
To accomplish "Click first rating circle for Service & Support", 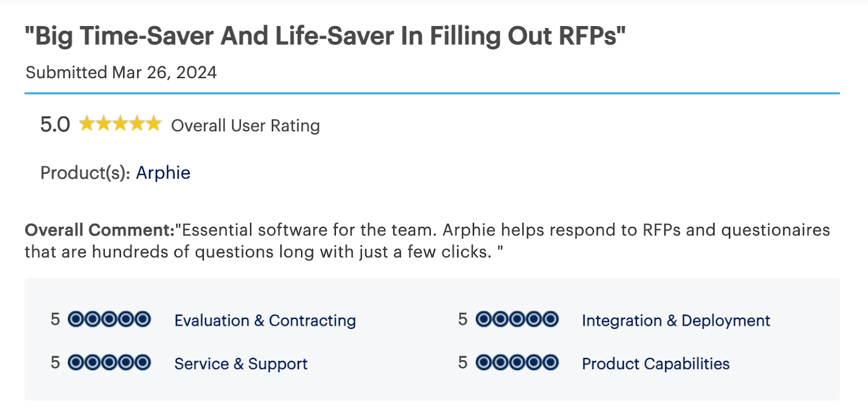I will 76,362.
